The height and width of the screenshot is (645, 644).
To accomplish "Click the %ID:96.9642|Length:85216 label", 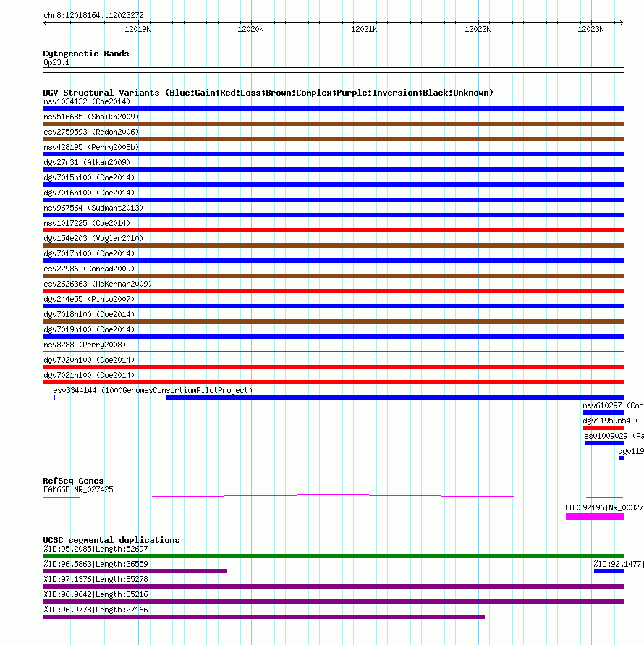I will click(96, 595).
